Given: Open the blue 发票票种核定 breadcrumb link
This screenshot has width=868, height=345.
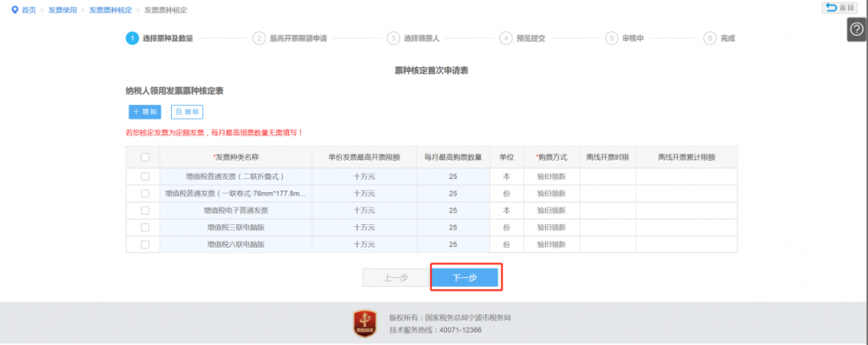Looking at the screenshot, I should 110,10.
